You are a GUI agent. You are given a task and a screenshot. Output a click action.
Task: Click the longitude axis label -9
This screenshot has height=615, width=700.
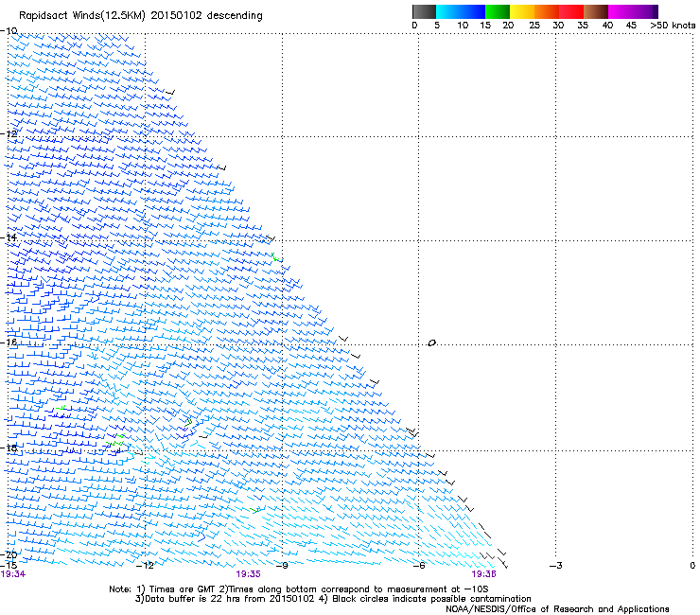point(282,566)
